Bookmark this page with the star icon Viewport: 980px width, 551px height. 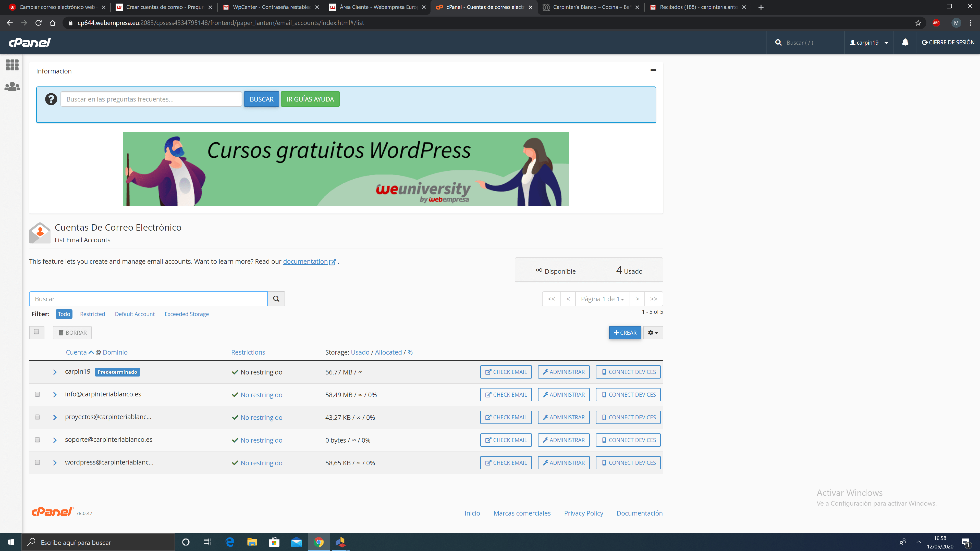point(918,23)
